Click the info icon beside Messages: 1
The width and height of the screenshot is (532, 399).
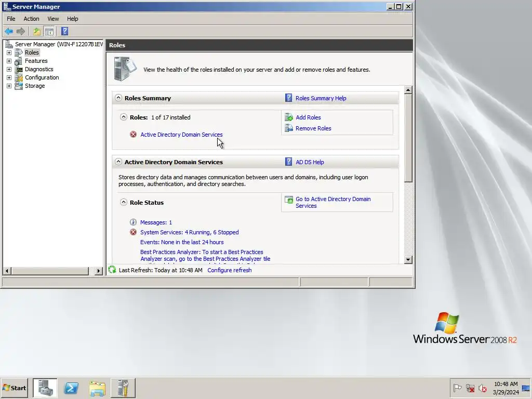(x=134, y=222)
